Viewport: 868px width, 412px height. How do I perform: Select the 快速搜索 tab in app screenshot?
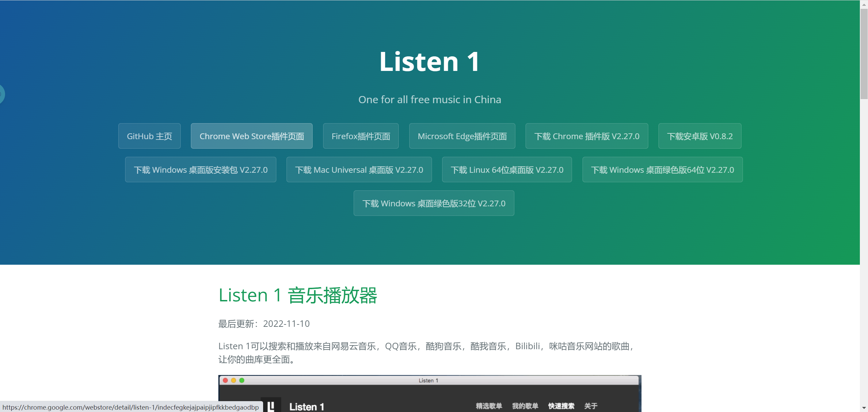[x=561, y=406]
